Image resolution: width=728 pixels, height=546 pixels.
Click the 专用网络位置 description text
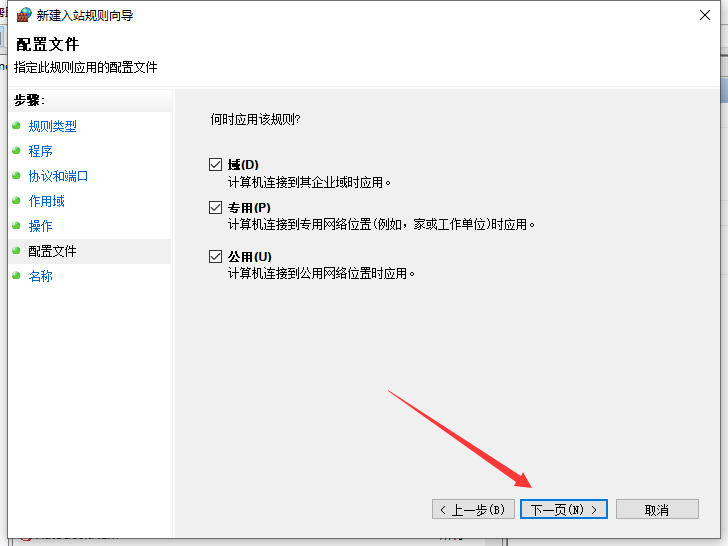(x=381, y=224)
